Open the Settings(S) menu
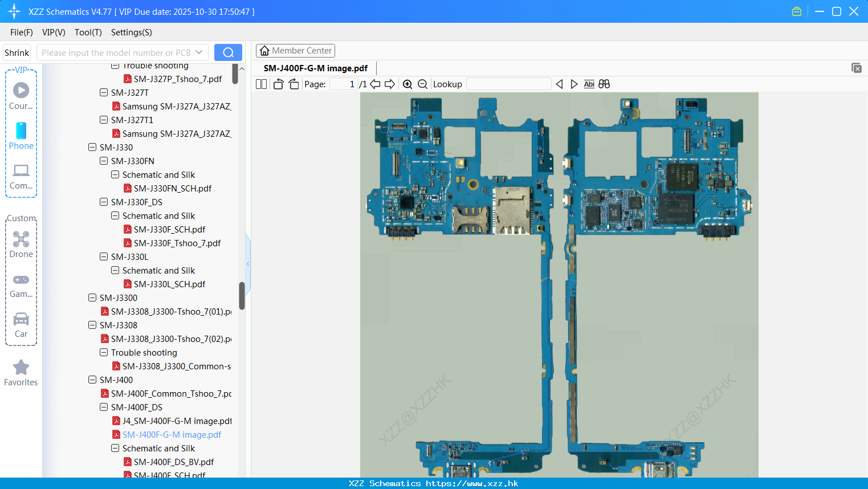The image size is (868, 489). tap(132, 32)
